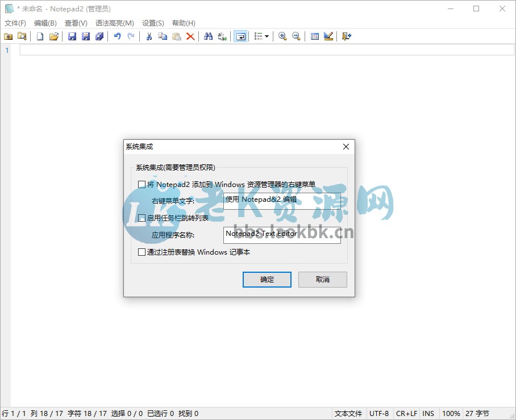Click 选择 0 / 0 in the status bar
Image resolution: width=516 pixels, height=420 pixels.
[x=127, y=413]
